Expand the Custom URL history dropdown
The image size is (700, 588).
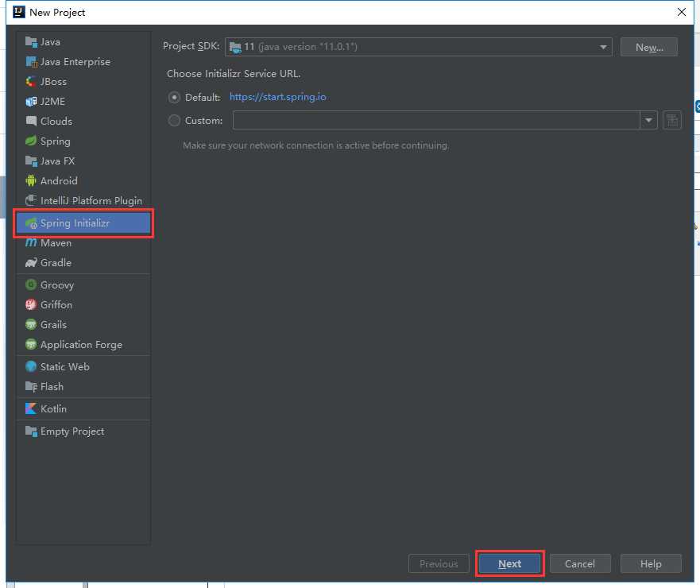point(648,120)
